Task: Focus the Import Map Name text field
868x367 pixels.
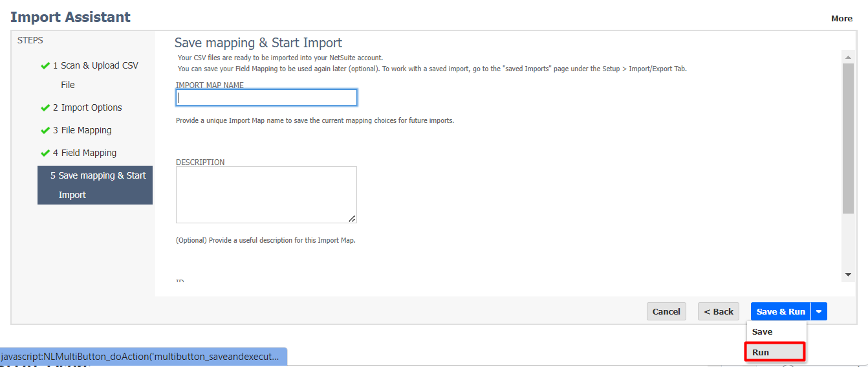Action: point(266,98)
